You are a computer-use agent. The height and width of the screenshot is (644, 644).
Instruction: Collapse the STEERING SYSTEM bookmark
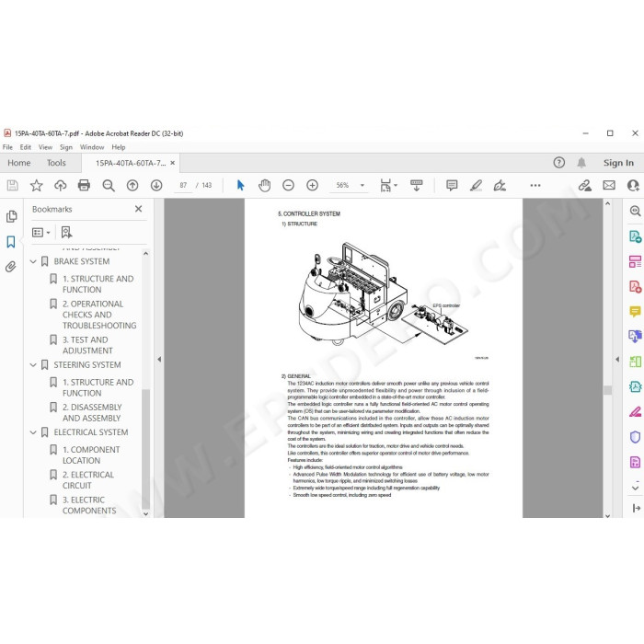(33, 365)
